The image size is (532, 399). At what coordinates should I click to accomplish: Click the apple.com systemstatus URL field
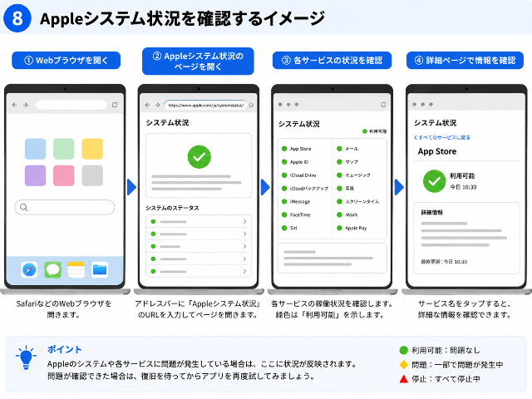pyautogui.click(x=205, y=106)
